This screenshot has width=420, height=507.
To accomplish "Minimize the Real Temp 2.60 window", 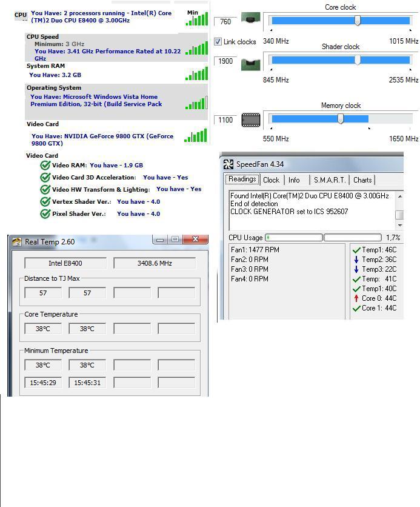I will pyautogui.click(x=160, y=240).
